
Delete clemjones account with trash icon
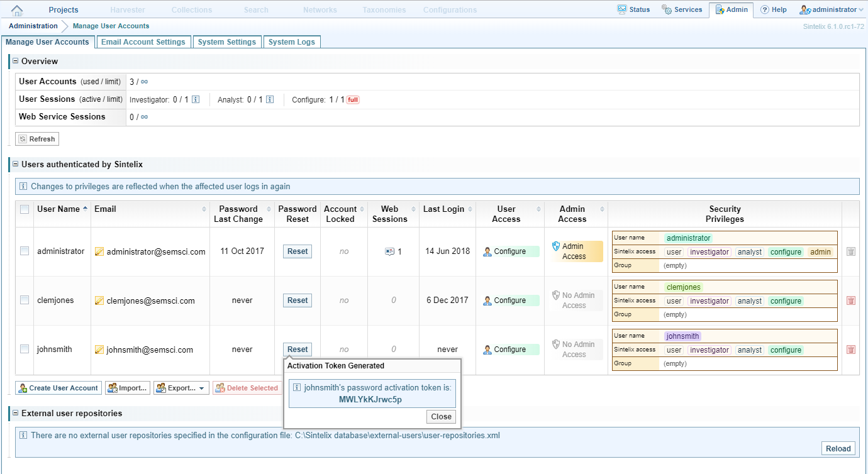pos(851,300)
